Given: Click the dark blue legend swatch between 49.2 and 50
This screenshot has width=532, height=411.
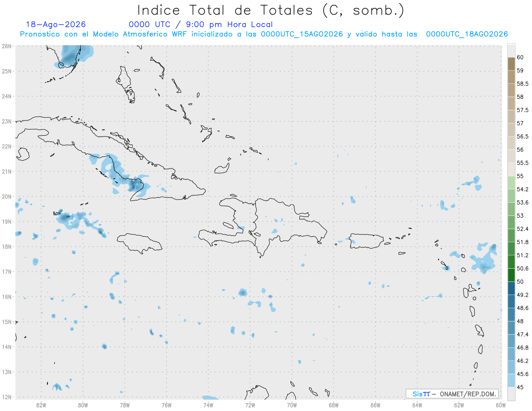Looking at the screenshot, I should [511, 288].
